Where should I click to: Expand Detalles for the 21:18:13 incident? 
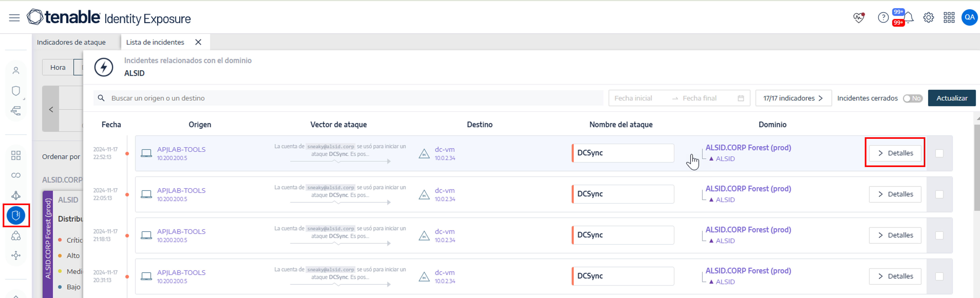click(895, 235)
